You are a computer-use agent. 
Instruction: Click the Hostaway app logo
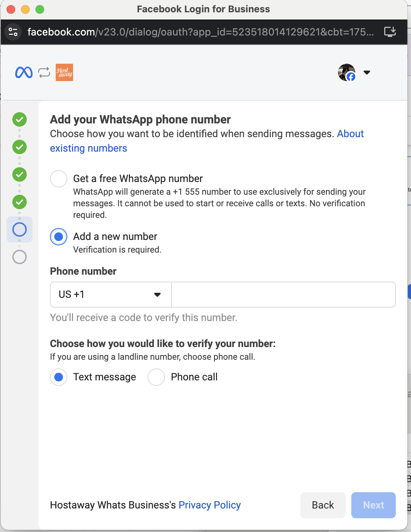[x=64, y=72]
